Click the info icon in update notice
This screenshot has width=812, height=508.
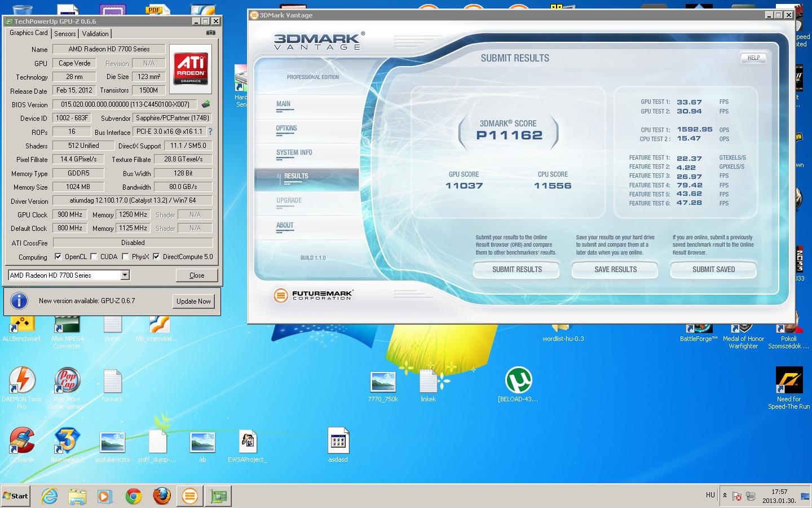pyautogui.click(x=19, y=301)
